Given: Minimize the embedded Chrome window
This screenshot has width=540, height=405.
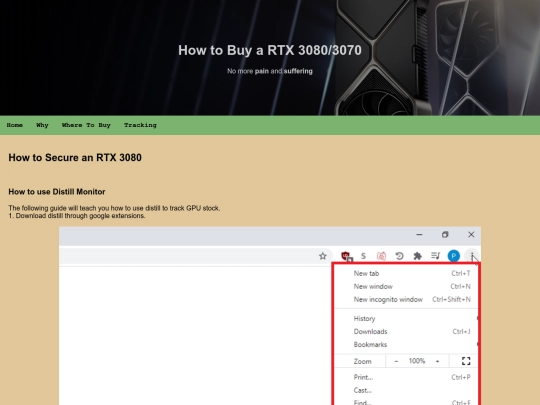Looking at the screenshot, I should coord(419,235).
